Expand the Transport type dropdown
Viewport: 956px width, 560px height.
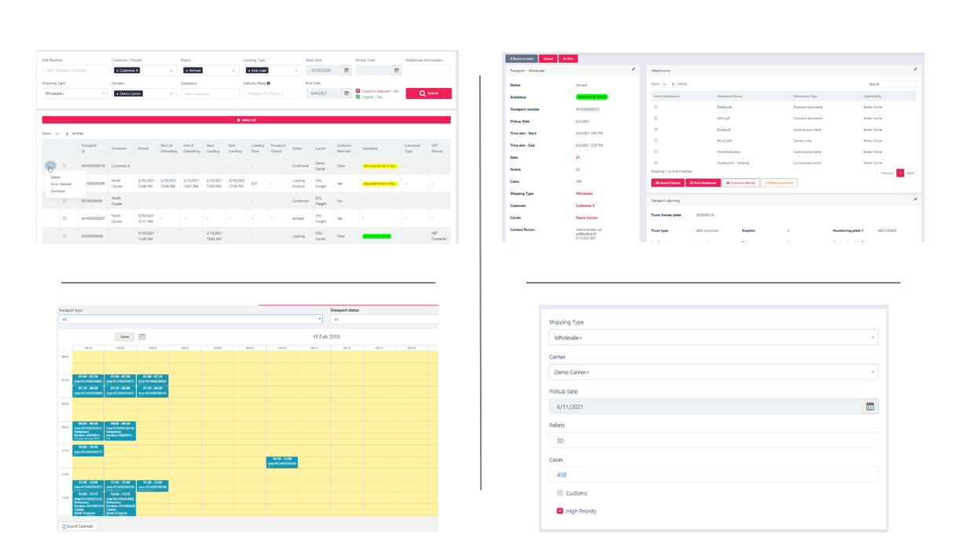189,320
